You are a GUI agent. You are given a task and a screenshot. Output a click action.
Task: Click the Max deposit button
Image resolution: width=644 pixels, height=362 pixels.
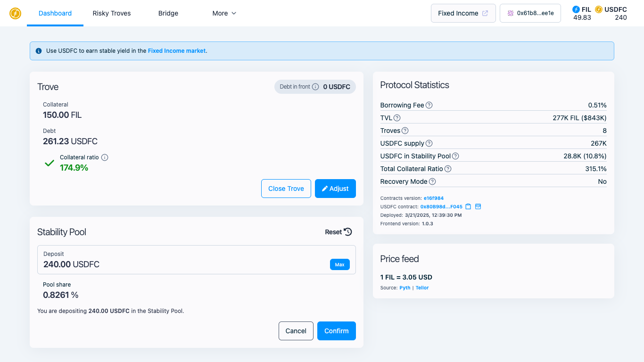[340, 264]
